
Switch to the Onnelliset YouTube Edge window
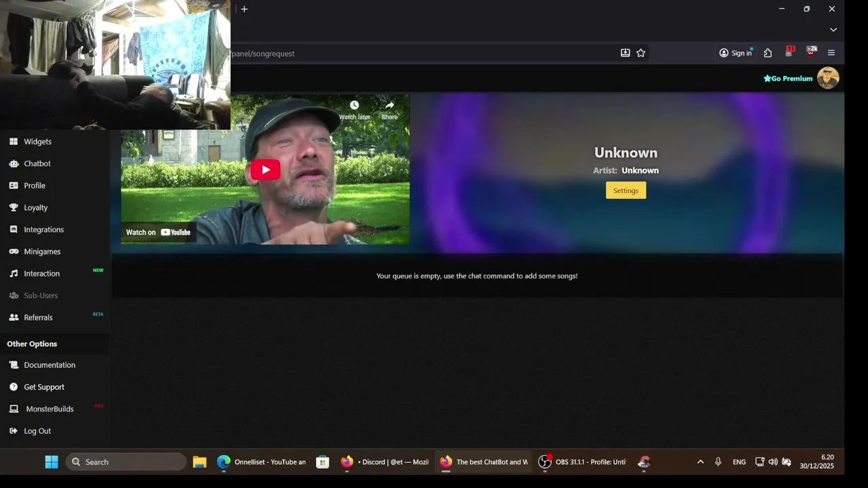pos(262,462)
